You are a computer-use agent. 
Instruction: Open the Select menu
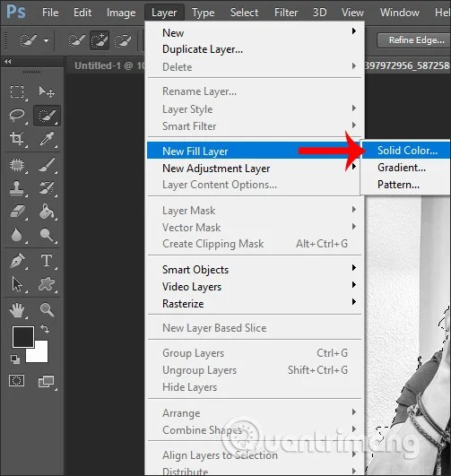[x=244, y=13]
